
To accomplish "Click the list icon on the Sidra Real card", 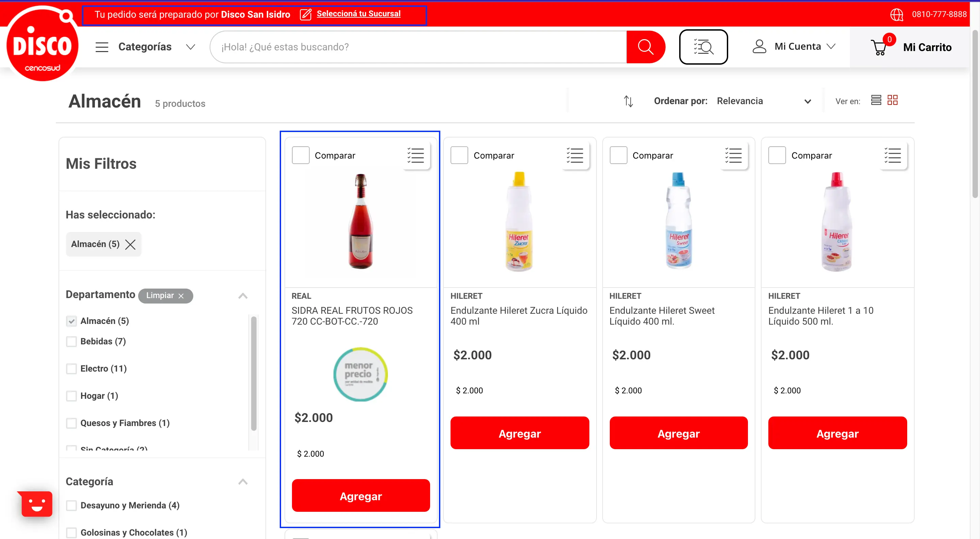I will (x=415, y=155).
